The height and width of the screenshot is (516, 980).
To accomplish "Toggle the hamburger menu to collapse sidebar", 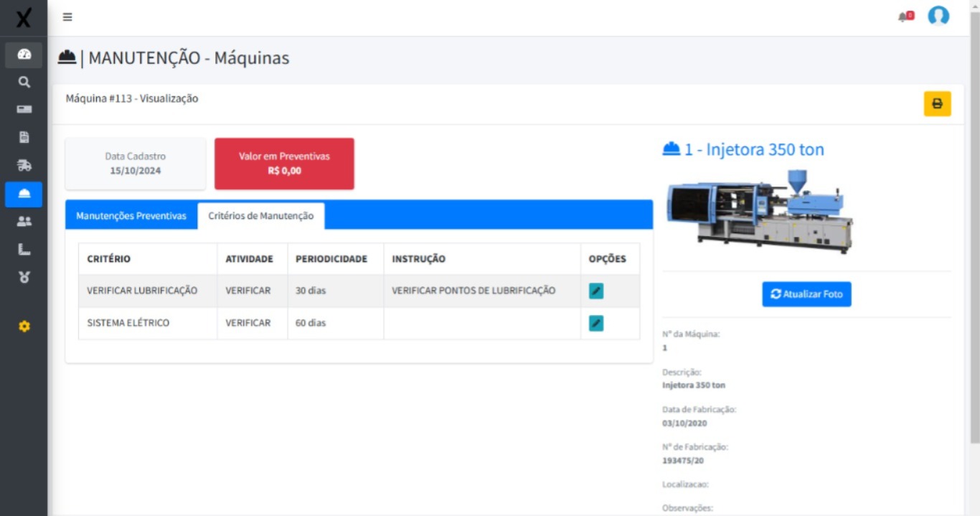I will [x=67, y=17].
